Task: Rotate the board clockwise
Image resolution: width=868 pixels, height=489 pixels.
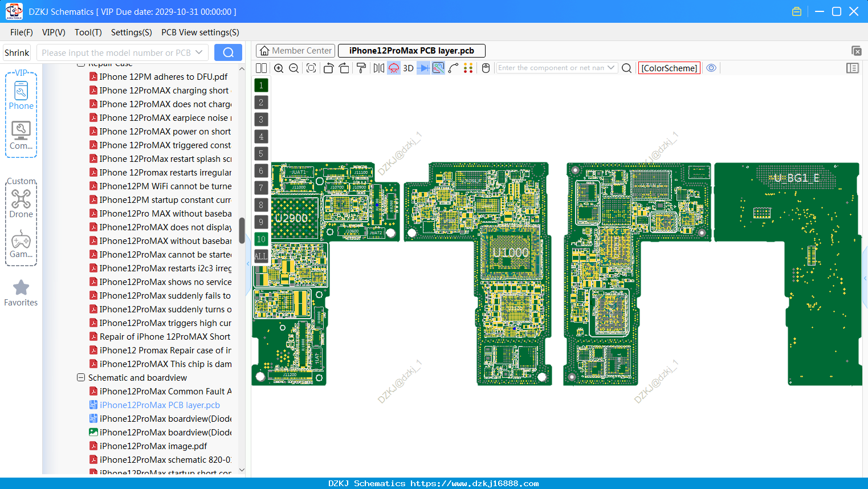Action: coord(344,68)
